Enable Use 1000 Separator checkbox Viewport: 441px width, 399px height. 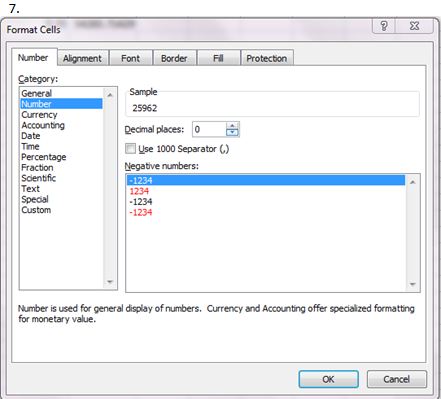130,148
